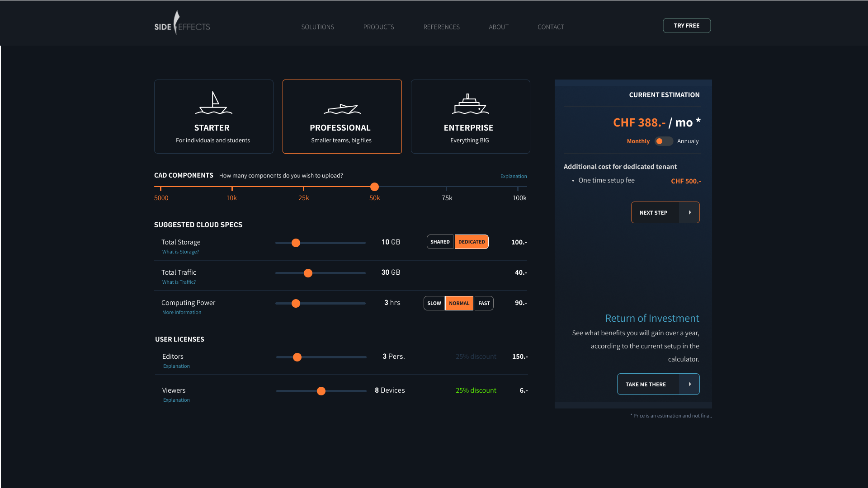Open CAD Components Explanation link
Image resolution: width=868 pixels, height=488 pixels.
tap(513, 176)
